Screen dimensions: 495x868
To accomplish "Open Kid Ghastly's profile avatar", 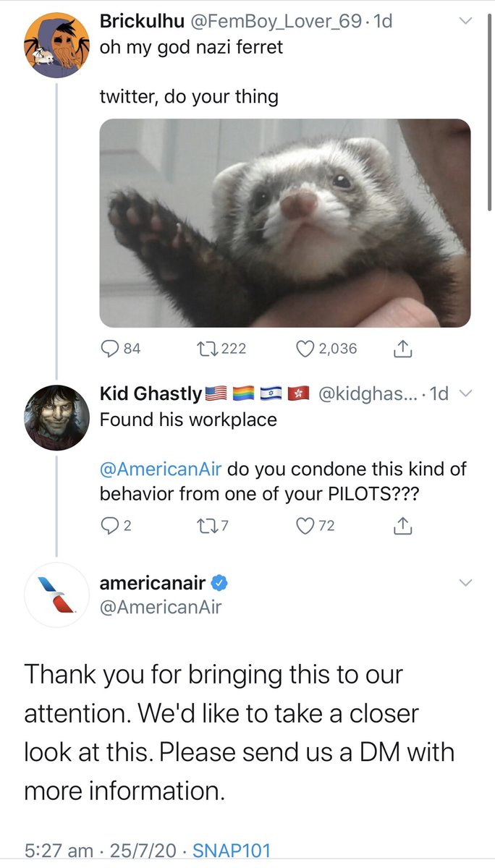I will (x=57, y=417).
